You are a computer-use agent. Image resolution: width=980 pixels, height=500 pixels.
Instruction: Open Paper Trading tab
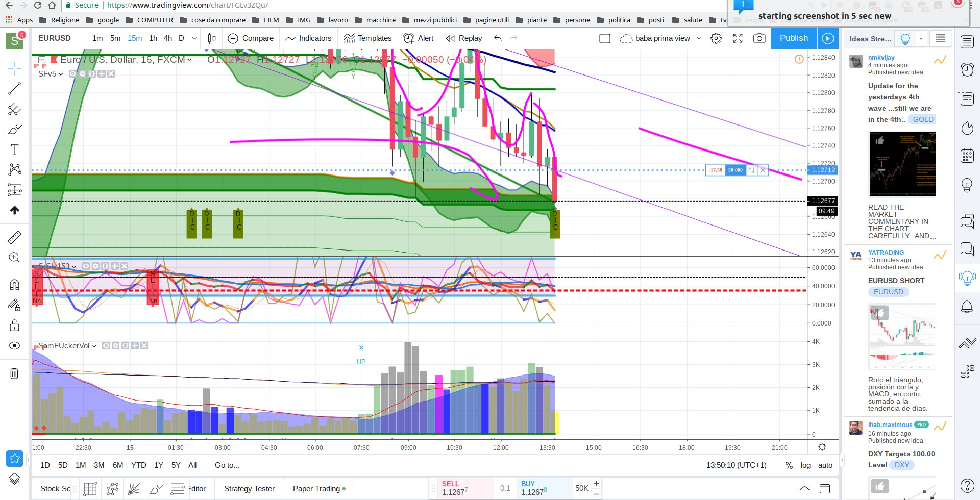pyautogui.click(x=319, y=489)
